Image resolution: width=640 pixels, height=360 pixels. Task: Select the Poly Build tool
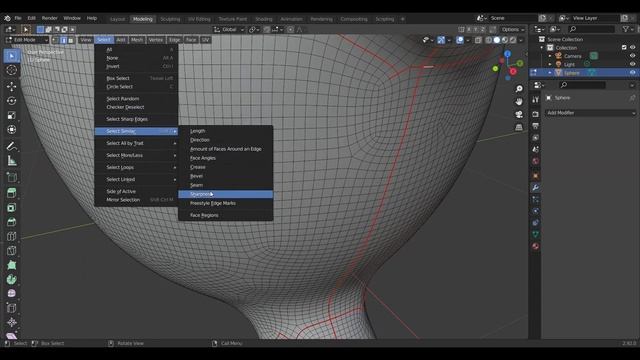click(11, 265)
